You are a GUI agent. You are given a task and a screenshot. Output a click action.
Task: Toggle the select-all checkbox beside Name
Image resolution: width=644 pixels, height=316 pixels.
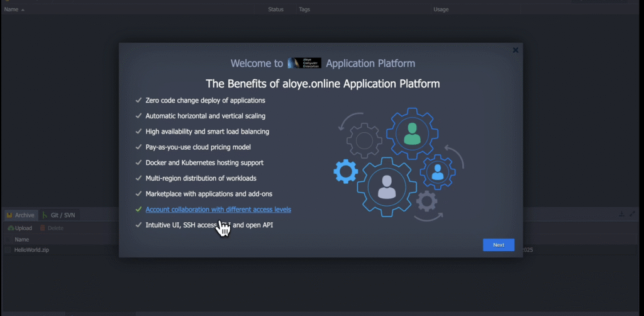coord(8,239)
